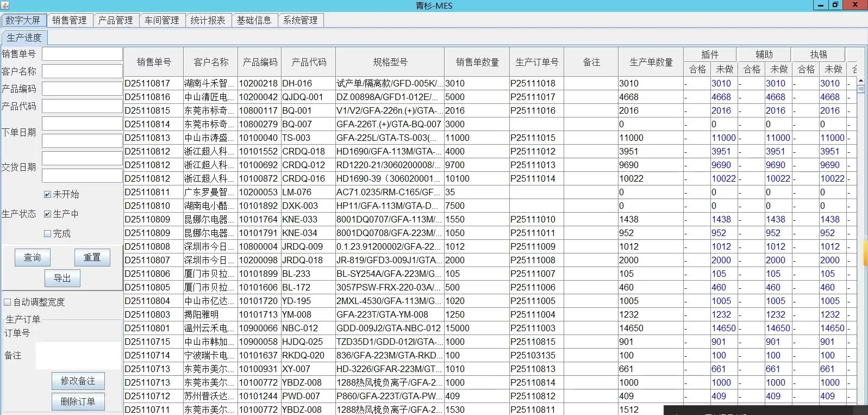Minimize the 青杉-MES window
868x415 pixels.
[x=821, y=5]
